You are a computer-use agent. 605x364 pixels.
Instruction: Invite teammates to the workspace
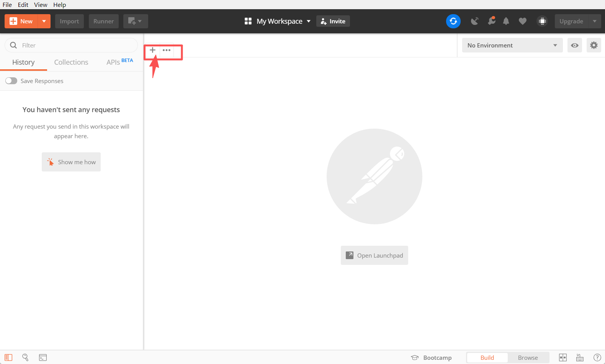[333, 21]
